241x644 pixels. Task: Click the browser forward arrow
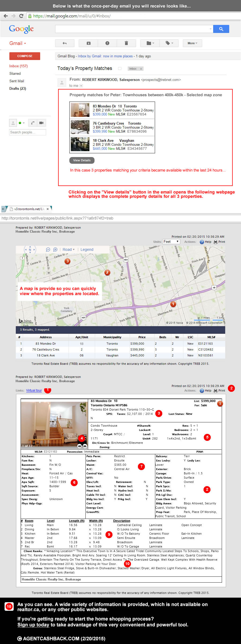(x=13, y=16)
